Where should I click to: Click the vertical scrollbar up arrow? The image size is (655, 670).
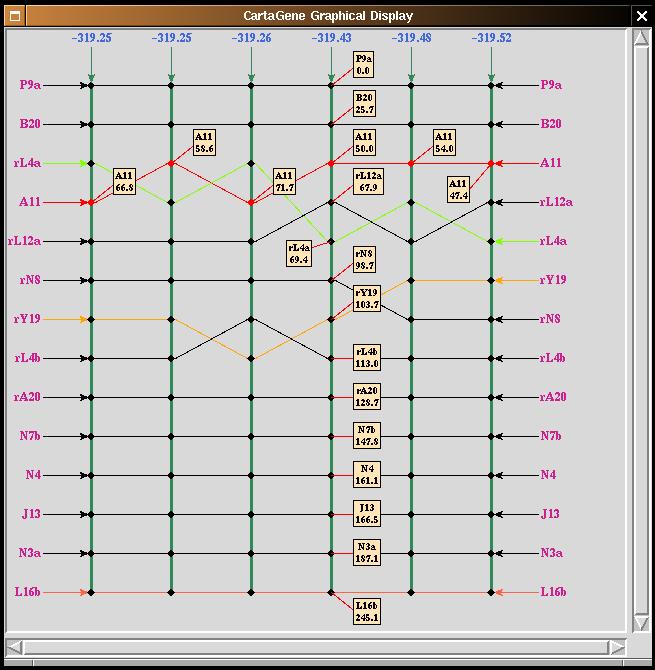[x=641, y=38]
